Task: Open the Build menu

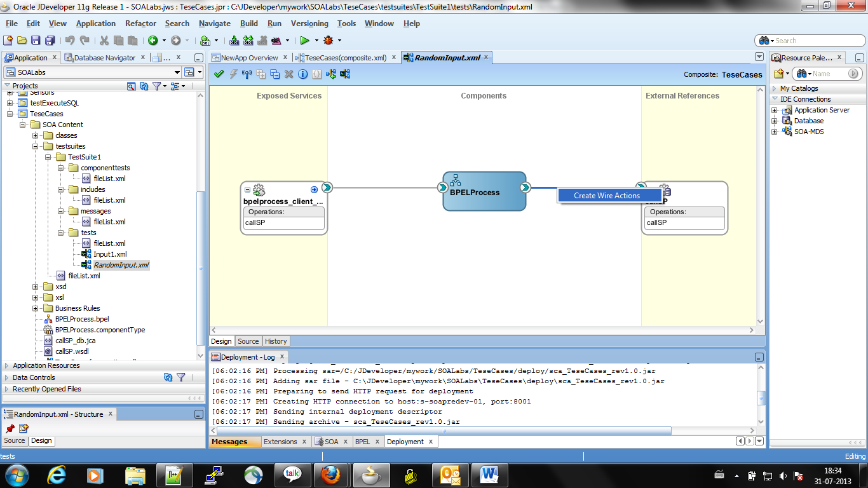Action: (248, 24)
